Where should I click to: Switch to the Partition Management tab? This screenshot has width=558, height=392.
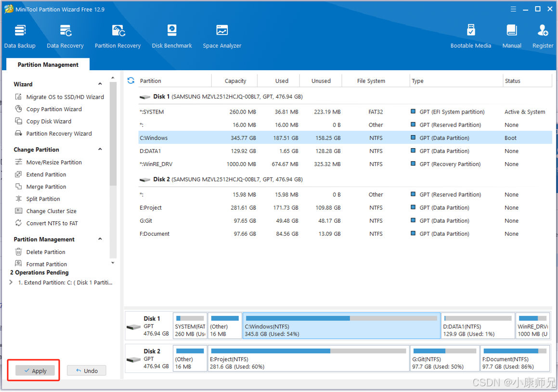48,64
